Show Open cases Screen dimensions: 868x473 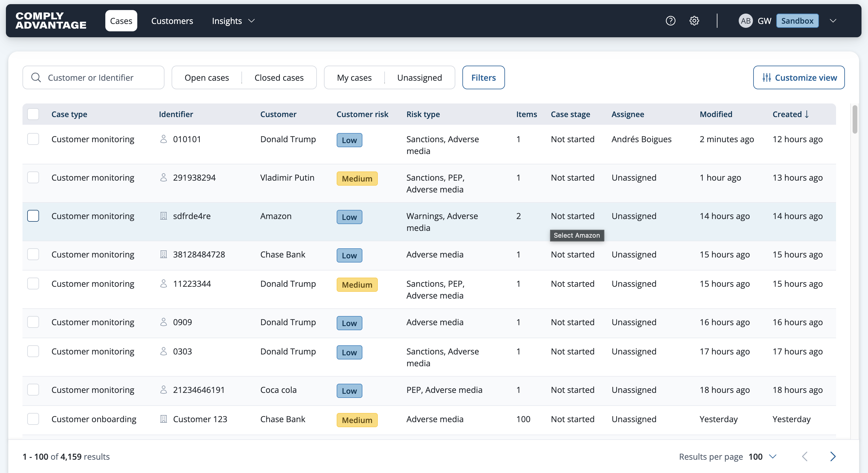pos(206,77)
